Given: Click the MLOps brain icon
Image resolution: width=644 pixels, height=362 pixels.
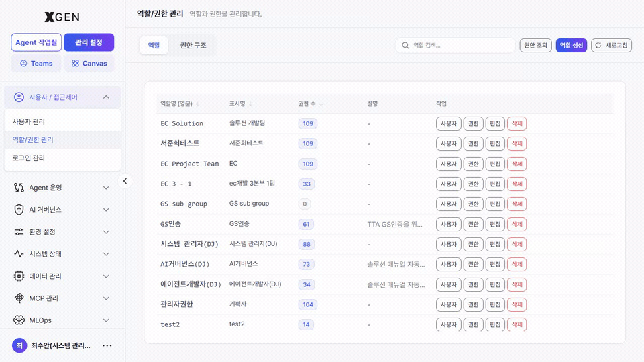Looking at the screenshot, I should [x=19, y=320].
